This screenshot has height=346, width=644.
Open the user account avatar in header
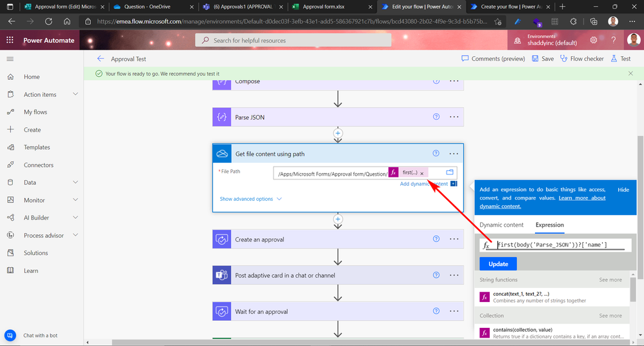point(634,40)
